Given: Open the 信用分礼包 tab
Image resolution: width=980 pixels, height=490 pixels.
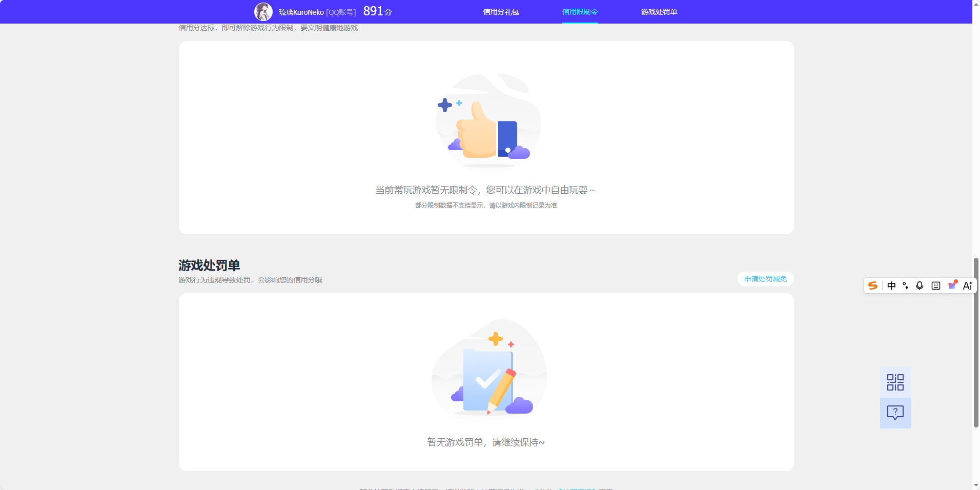Looking at the screenshot, I should pos(501,12).
